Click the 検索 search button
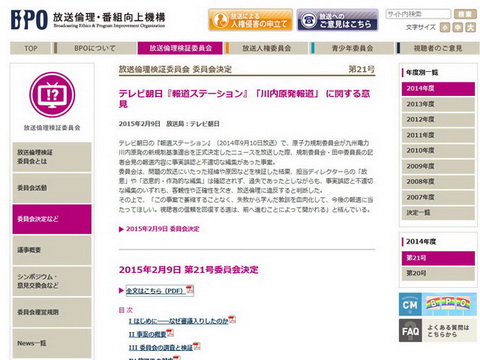480x360 pixels. coord(465,14)
